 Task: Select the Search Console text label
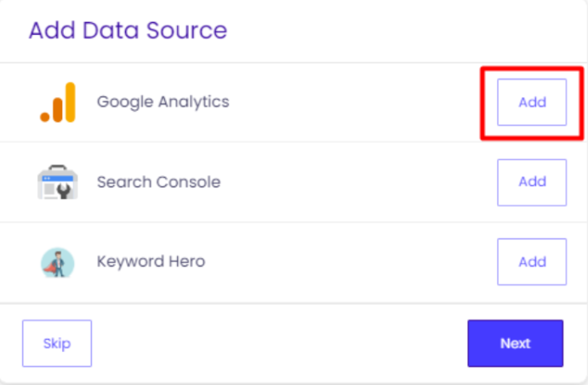click(x=158, y=181)
